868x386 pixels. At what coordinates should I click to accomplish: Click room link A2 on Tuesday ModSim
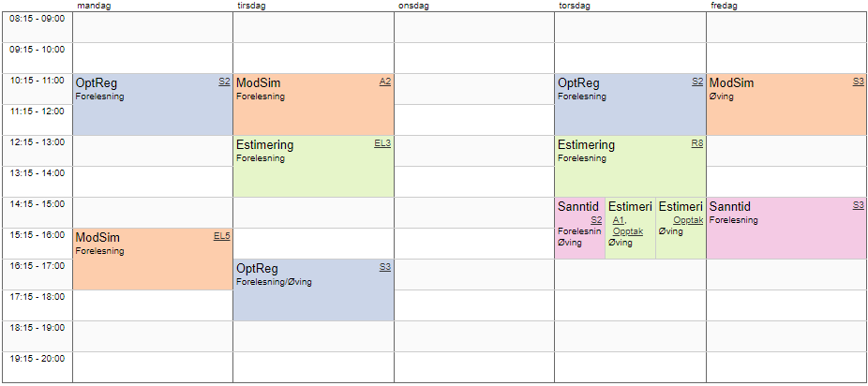[385, 82]
